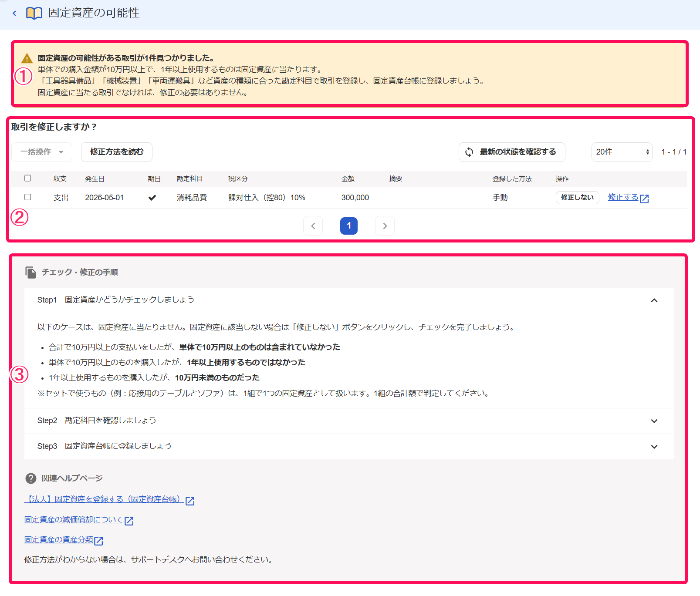
Task: Click external icon after 固定資産台帳 link
Action: 190,501
